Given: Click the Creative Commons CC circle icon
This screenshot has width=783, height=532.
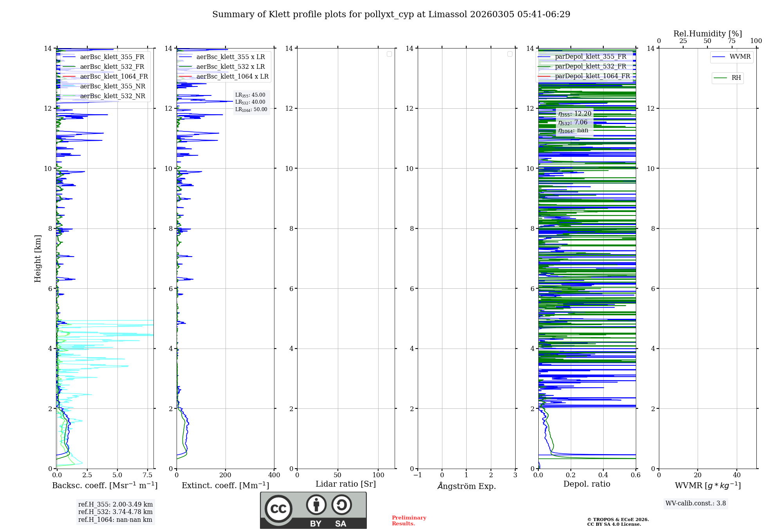Looking at the screenshot, I should tap(278, 509).
